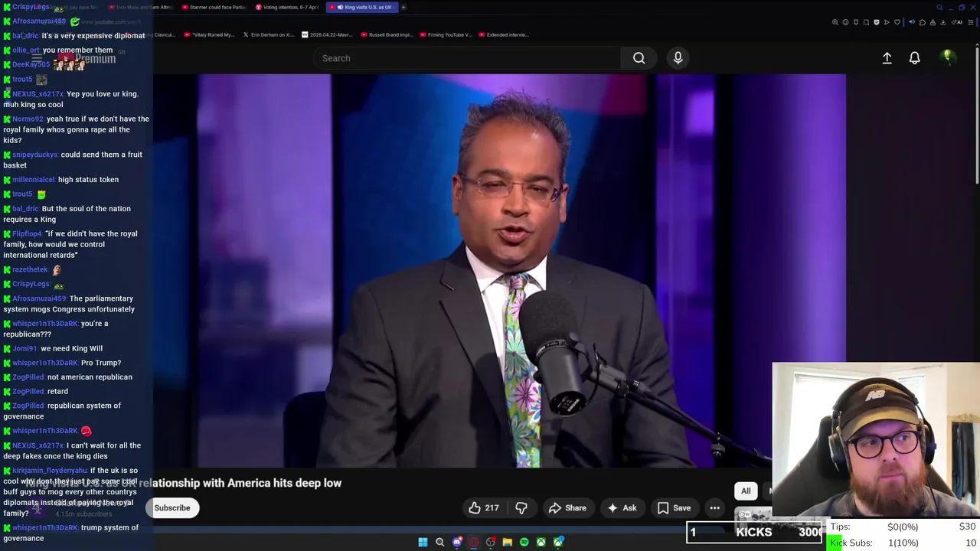Open File Explorer from the taskbar
The image size is (980, 551).
click(x=507, y=542)
